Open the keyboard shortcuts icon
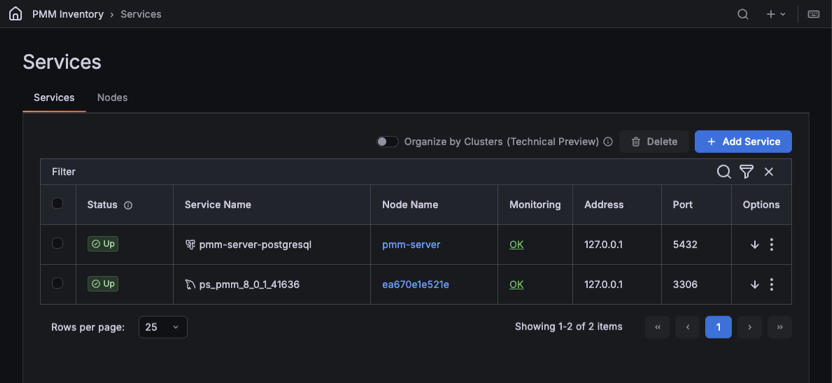The image size is (832, 383). click(813, 14)
